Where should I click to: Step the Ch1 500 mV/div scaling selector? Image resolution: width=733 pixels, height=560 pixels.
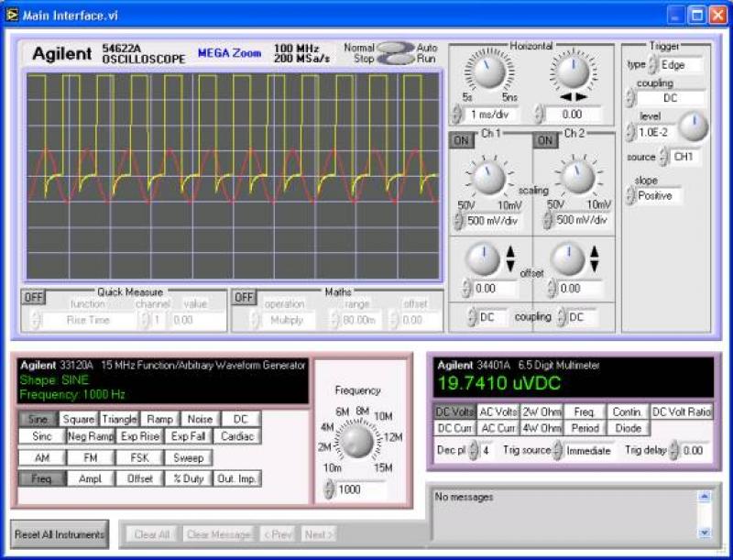click(458, 220)
